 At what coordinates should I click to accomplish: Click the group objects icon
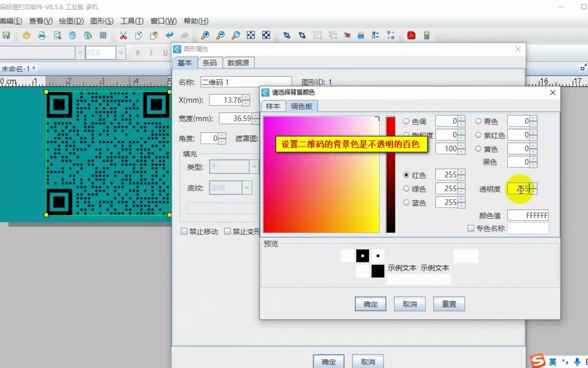point(317,35)
